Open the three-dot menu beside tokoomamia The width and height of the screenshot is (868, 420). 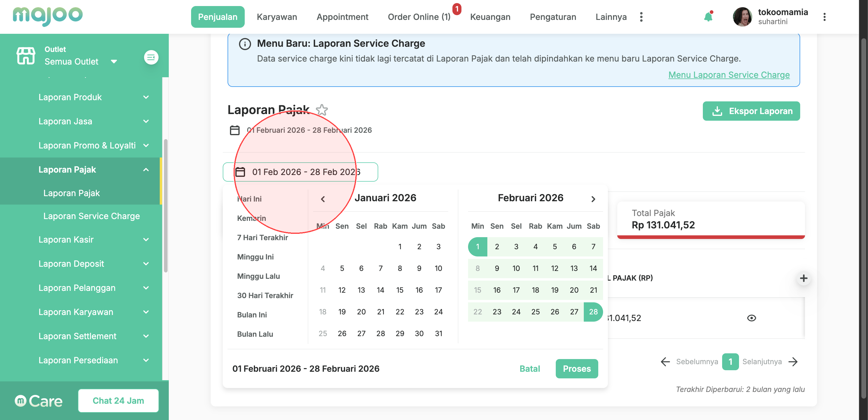[x=824, y=17]
